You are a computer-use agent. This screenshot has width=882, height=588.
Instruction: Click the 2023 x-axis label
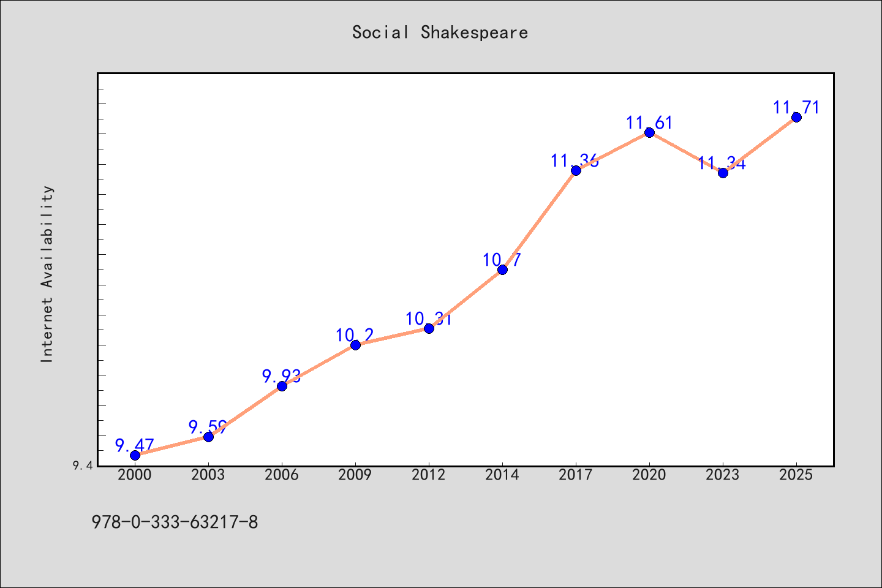[x=723, y=475]
